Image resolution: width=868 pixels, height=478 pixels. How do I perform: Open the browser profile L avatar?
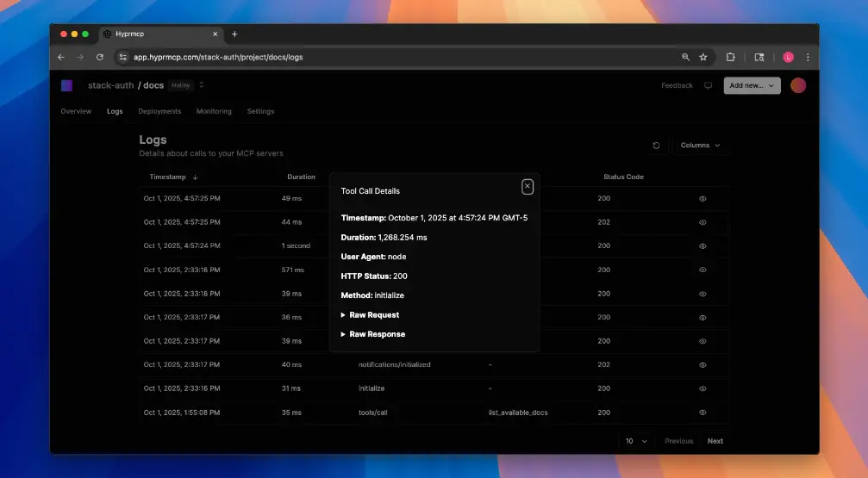pyautogui.click(x=789, y=57)
